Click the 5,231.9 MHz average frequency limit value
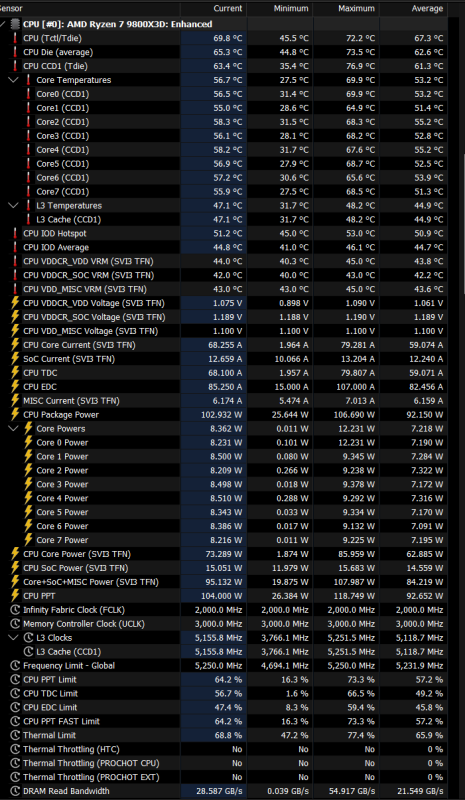The width and height of the screenshot is (465, 800). pyautogui.click(x=418, y=665)
